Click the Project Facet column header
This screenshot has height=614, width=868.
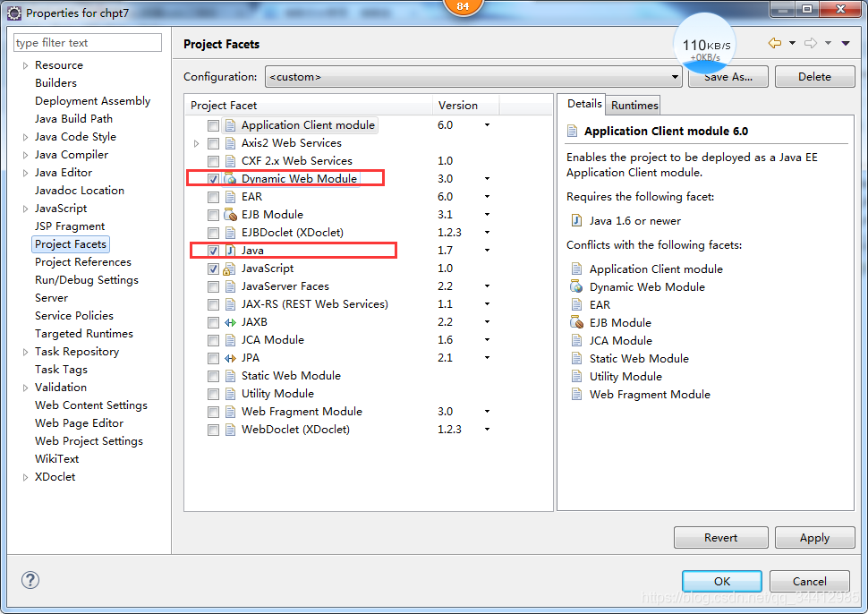point(309,106)
